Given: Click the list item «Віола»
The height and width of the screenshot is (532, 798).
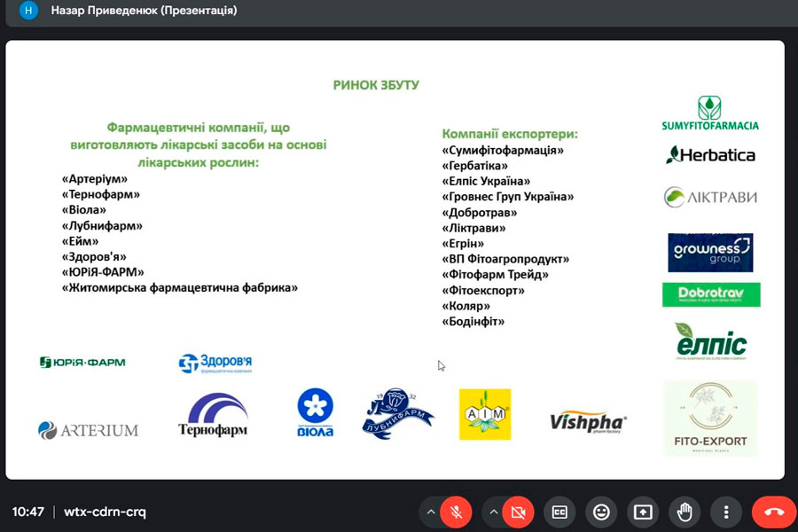Looking at the screenshot, I should 84,210.
